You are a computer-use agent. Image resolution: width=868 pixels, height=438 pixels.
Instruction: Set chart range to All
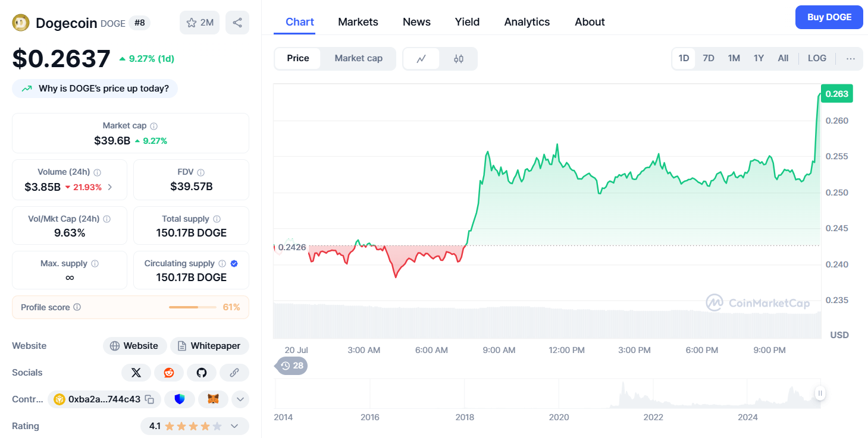(x=783, y=58)
